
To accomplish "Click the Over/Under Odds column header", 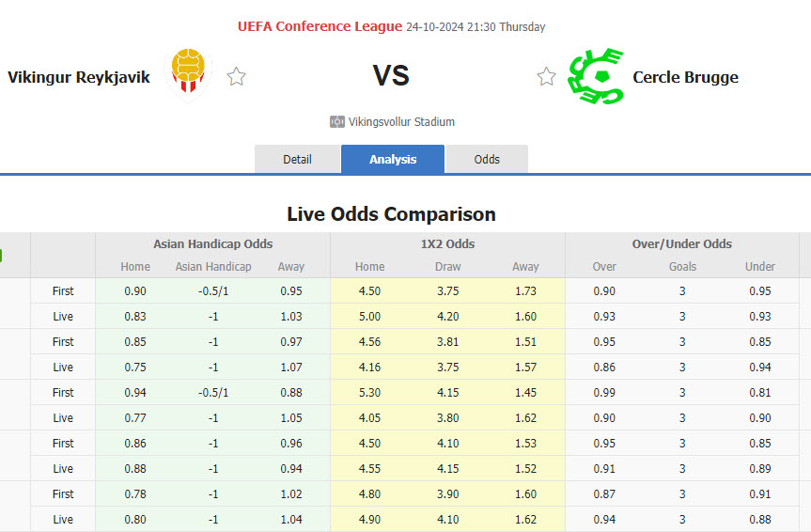I will (681, 243).
